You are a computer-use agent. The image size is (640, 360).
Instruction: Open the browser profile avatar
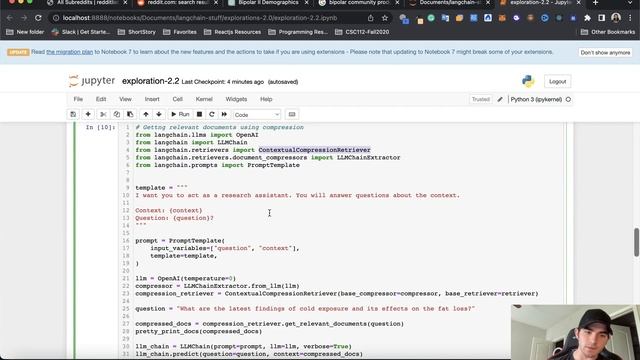click(616, 18)
